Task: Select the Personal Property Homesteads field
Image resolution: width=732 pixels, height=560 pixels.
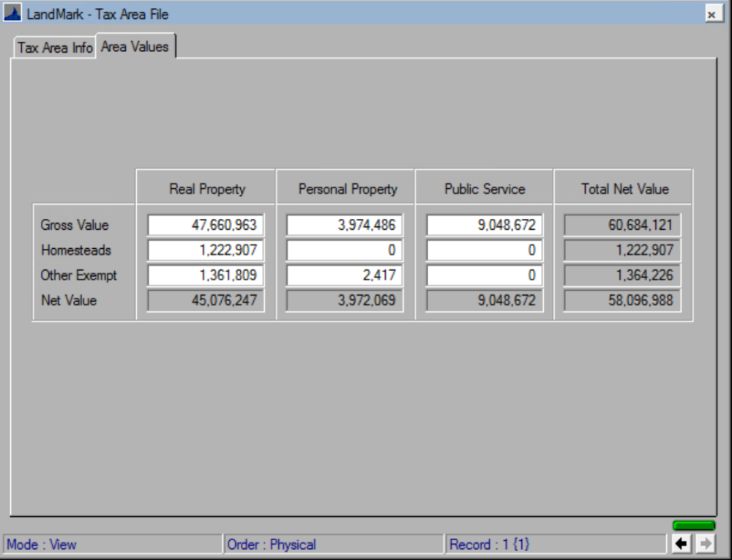Action: pyautogui.click(x=344, y=250)
